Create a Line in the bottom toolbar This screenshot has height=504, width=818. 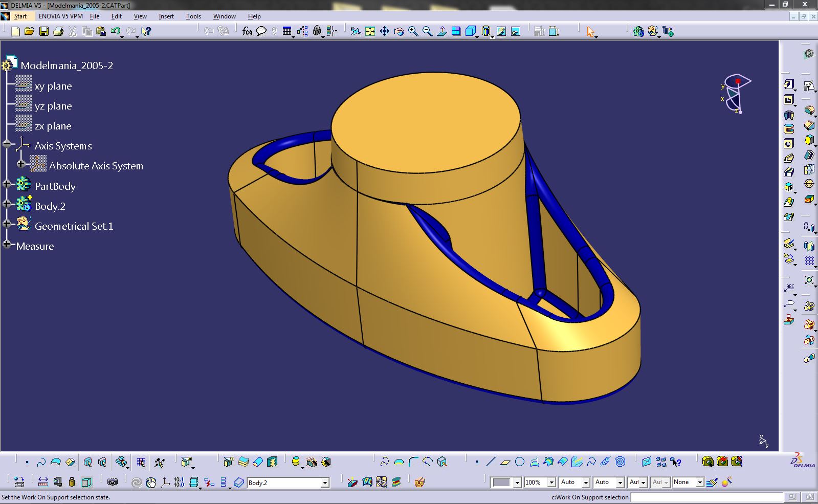coord(491,462)
